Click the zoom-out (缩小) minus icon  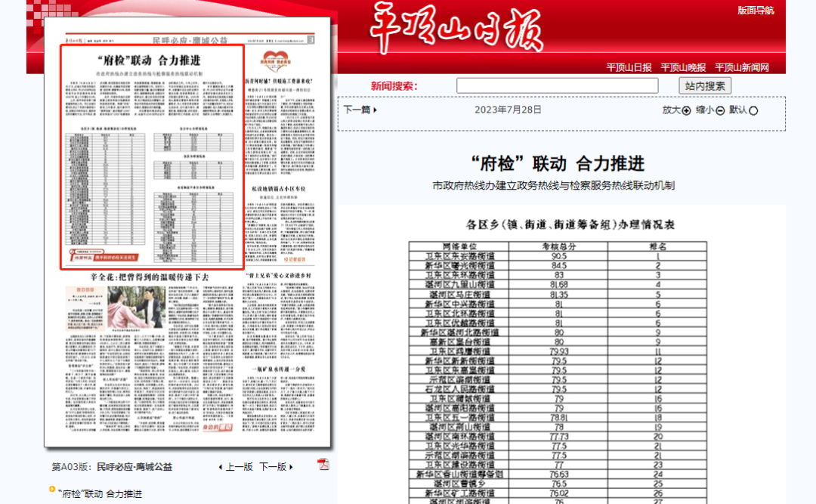pyautogui.click(x=720, y=110)
